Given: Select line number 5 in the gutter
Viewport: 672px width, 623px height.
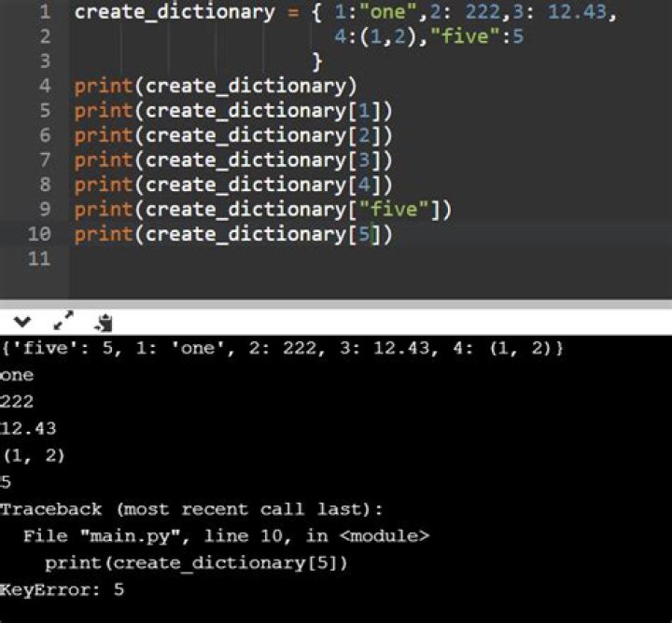Looking at the screenshot, I should coord(45,111).
